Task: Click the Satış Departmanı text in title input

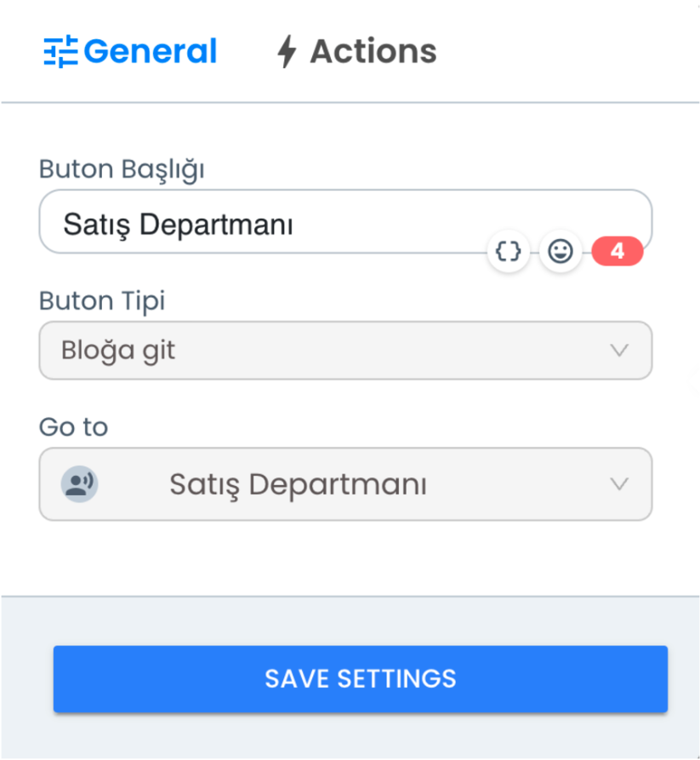Action: tap(179, 226)
